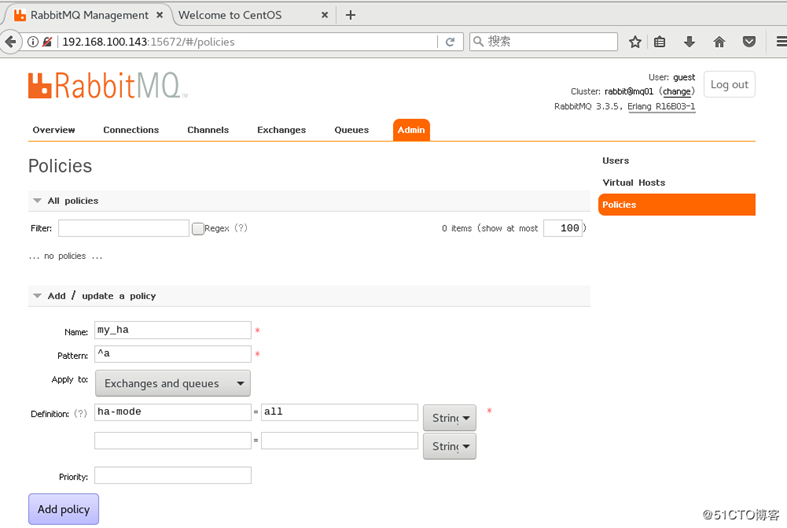Click the search magnifier icon
Image resolution: width=787 pixels, height=528 pixels.
pos(478,41)
